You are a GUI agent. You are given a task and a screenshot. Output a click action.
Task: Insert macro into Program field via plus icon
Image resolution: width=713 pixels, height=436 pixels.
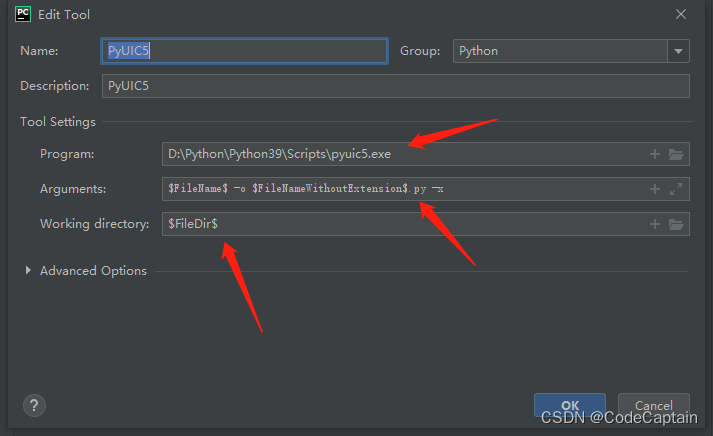pos(655,154)
